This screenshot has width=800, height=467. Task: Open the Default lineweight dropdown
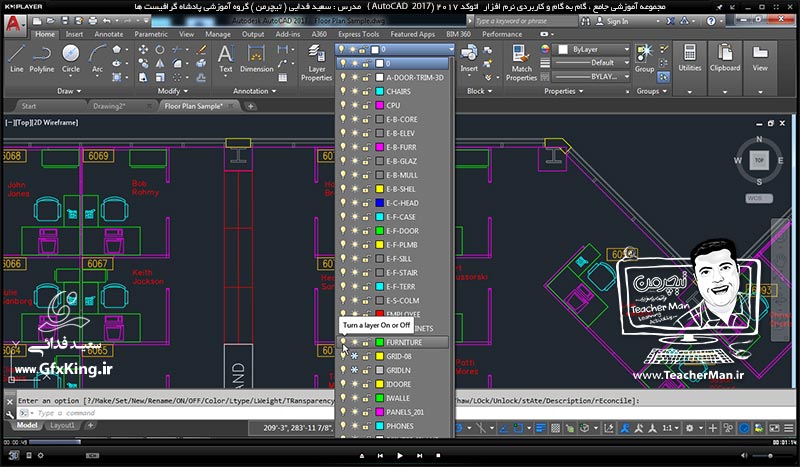tap(593, 63)
